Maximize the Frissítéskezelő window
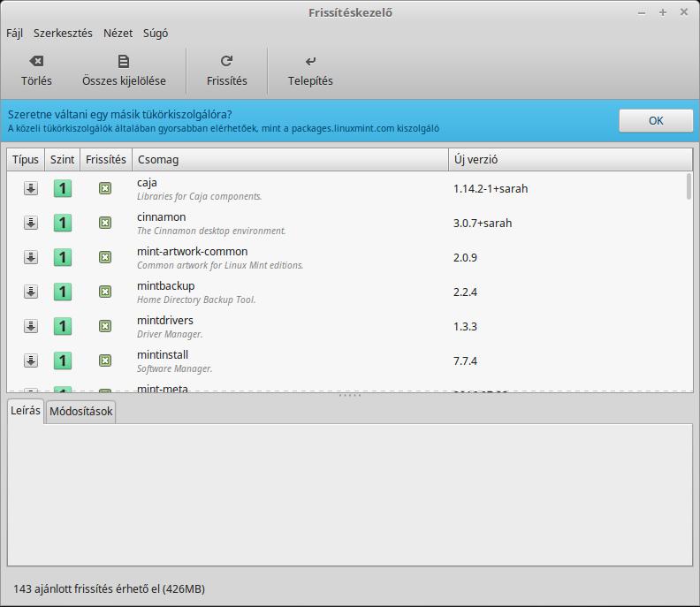Image resolution: width=700 pixels, height=607 pixels. (x=663, y=12)
